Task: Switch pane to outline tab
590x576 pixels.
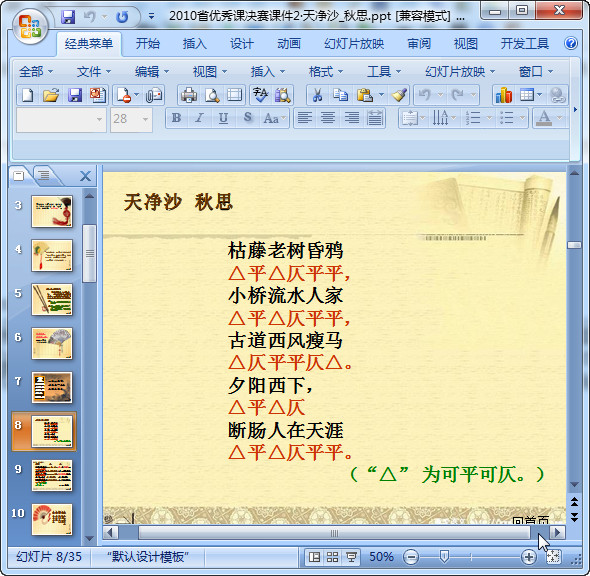Action: (x=44, y=175)
